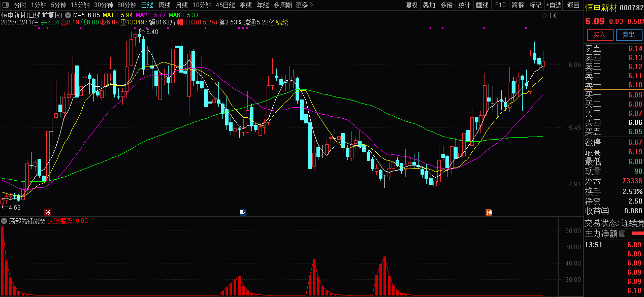
Task: Click the 卖五 price 6.14 row
Action: 614,48
